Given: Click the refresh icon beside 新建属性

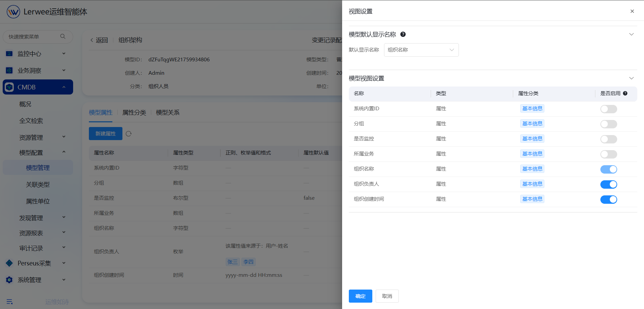Looking at the screenshot, I should [x=128, y=134].
